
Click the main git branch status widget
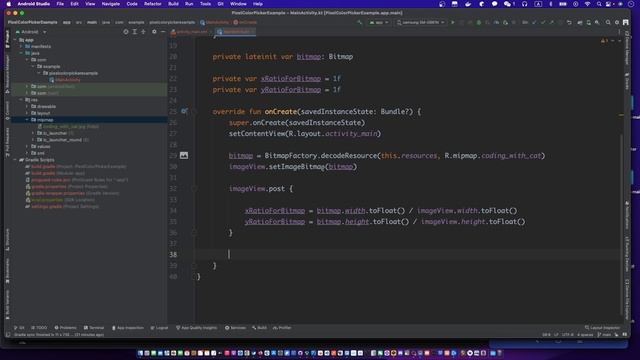click(604, 335)
